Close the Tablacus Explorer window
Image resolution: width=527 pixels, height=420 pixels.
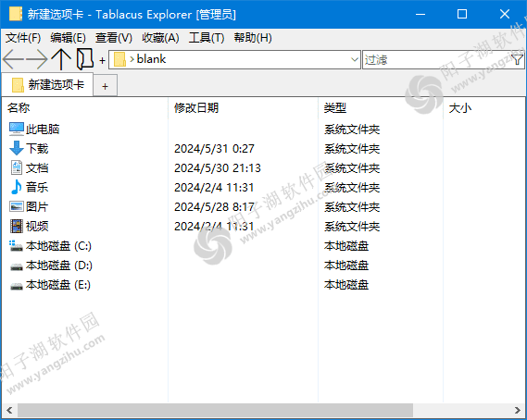[505, 14]
